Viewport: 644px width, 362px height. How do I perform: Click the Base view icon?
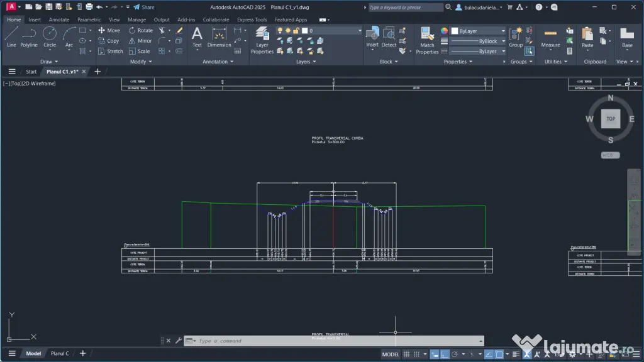(627, 37)
